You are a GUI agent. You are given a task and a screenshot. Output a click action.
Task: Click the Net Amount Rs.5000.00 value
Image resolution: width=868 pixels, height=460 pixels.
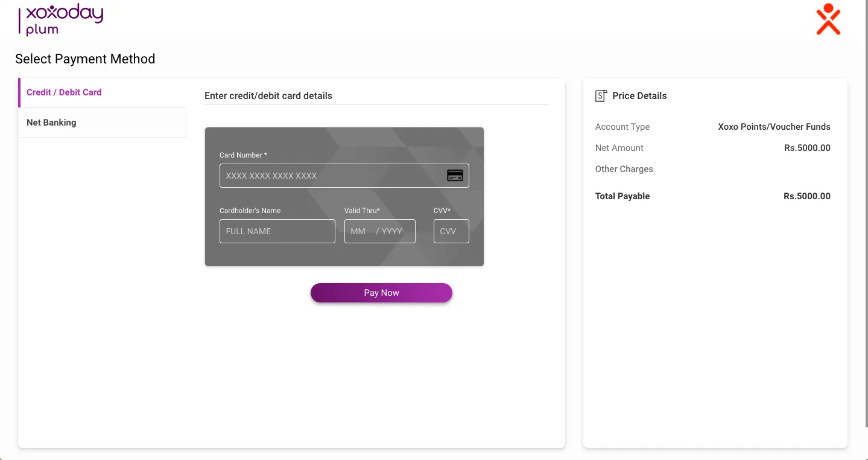pyautogui.click(x=807, y=148)
